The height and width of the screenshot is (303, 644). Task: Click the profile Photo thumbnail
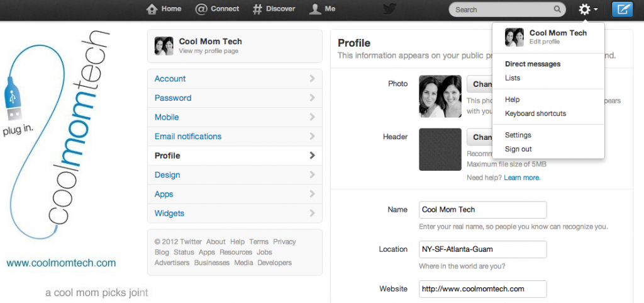pos(440,96)
